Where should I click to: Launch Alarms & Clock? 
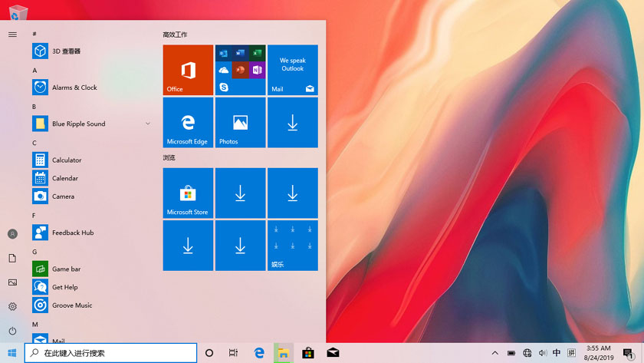[x=91, y=87]
